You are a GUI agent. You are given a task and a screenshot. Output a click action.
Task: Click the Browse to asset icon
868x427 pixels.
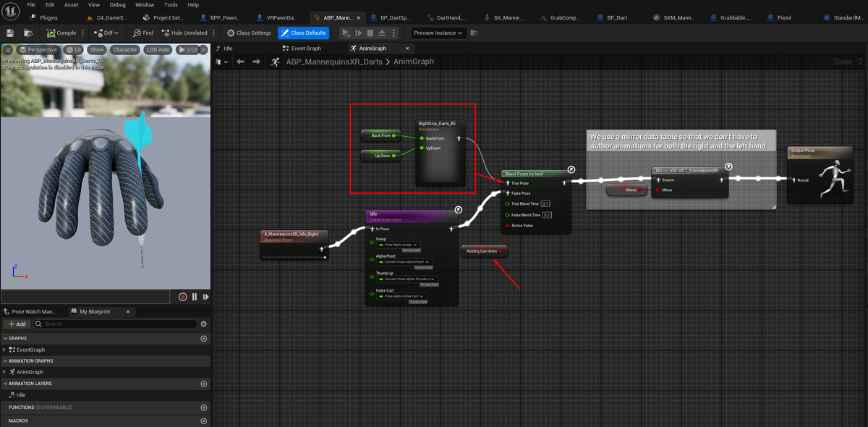tap(27, 33)
